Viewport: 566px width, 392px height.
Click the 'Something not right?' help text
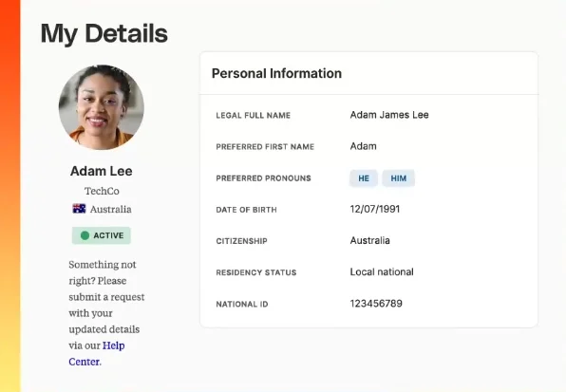106,313
